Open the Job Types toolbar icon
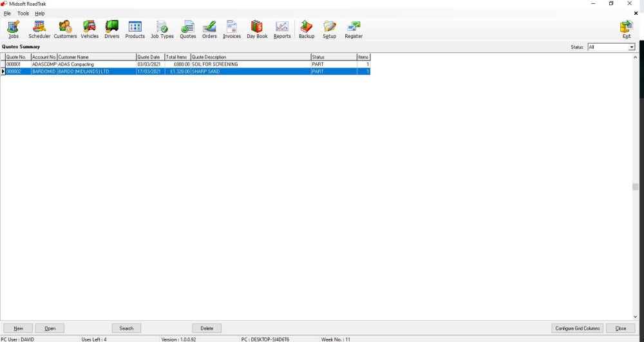Viewport: 644px width, 342px height. [162, 30]
